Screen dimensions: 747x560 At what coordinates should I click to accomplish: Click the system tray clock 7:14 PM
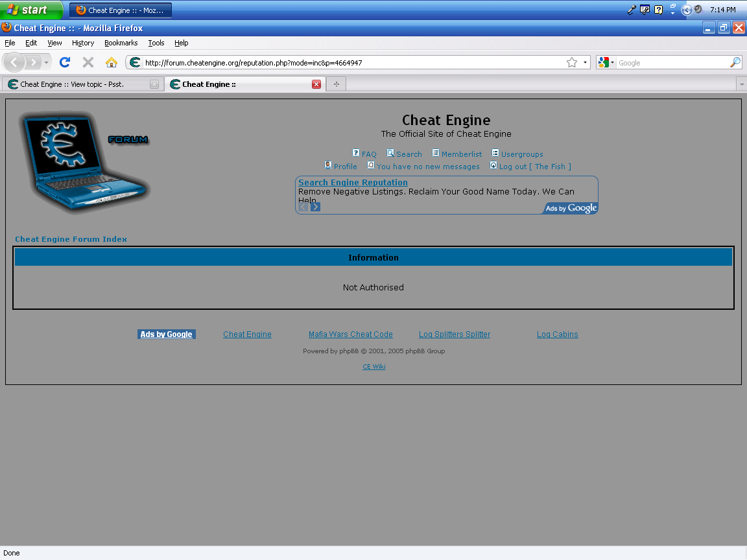coord(723,10)
